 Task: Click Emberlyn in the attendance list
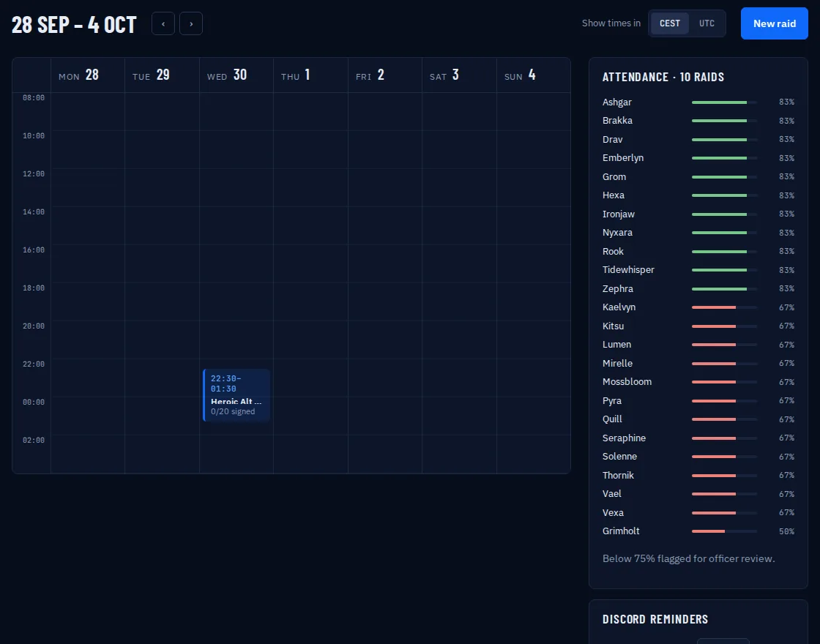coord(623,158)
